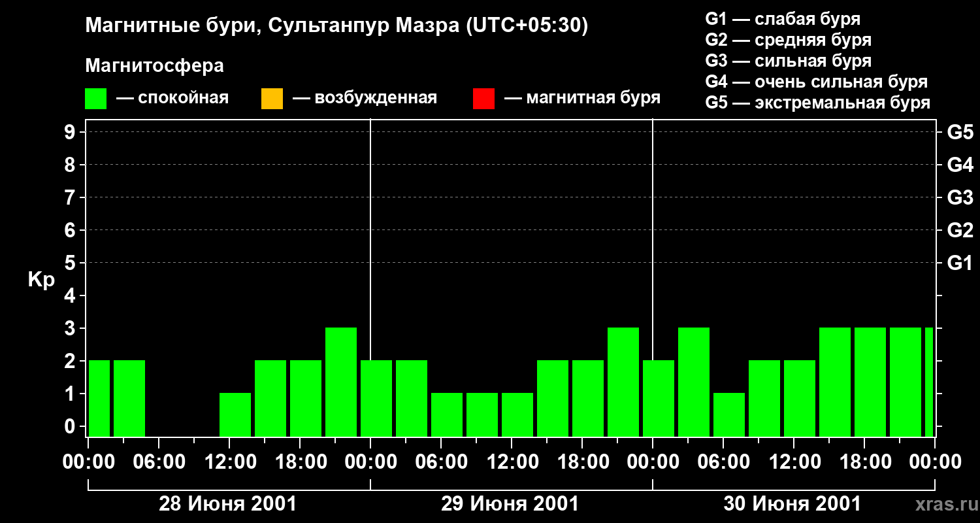Select the 'G4 — очень сильная буря' line
Viewport: 980px width, 523px height.
pyautogui.click(x=817, y=82)
